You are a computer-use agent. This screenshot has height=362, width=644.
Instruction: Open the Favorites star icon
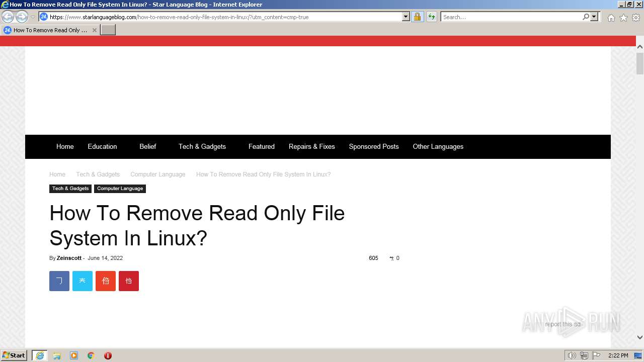[623, 18]
